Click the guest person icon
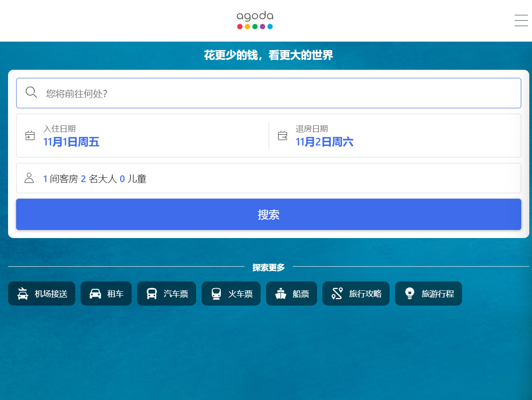 point(29,178)
